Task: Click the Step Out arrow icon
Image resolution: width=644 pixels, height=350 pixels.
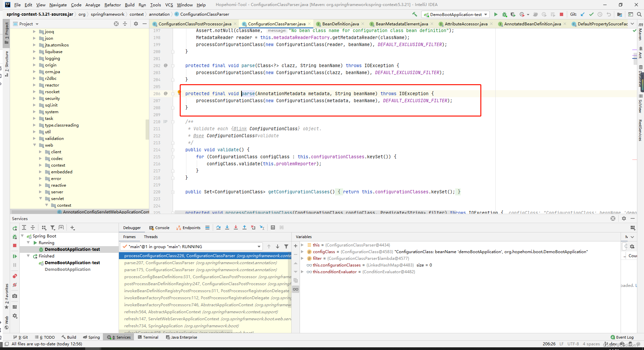Action: 245,227
